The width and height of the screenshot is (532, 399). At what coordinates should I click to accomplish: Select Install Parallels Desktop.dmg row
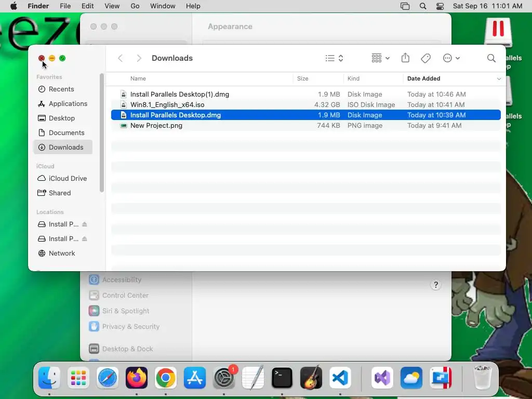[x=305, y=115]
